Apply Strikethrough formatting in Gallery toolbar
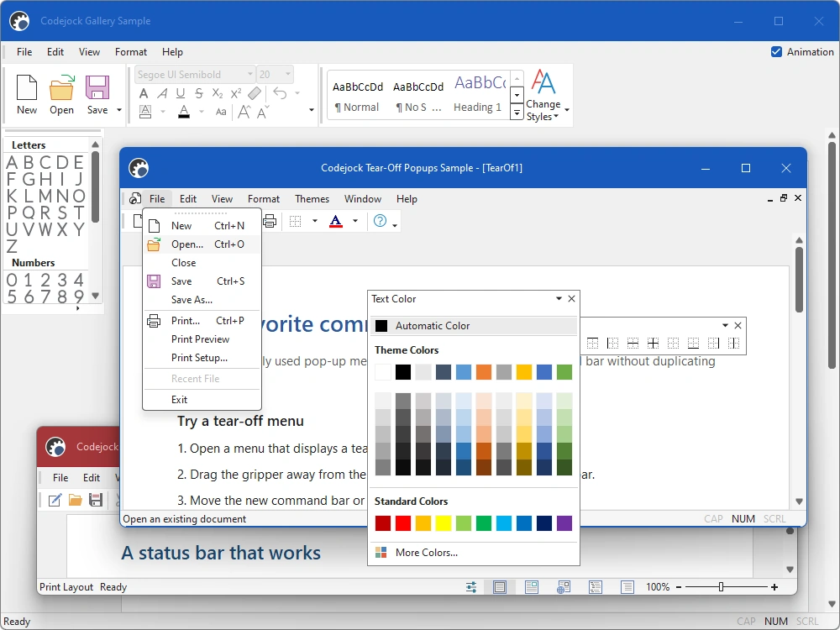This screenshot has height=630, width=840. [x=199, y=93]
